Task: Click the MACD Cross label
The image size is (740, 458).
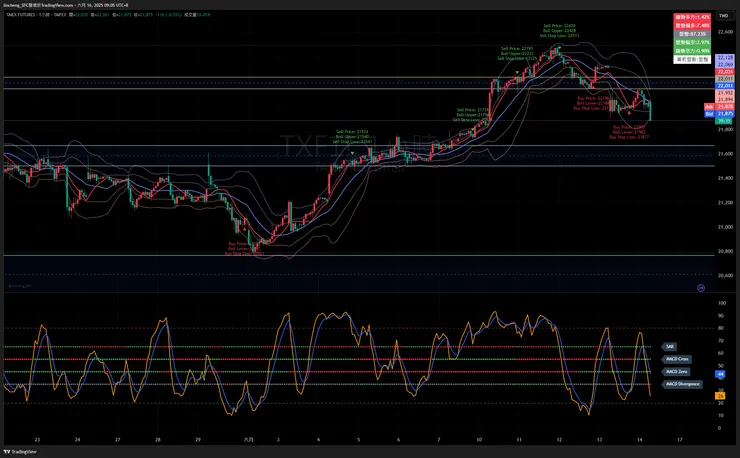Action: click(677, 359)
